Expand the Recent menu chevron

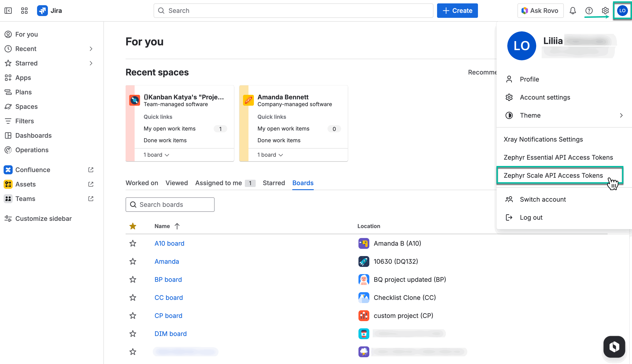point(91,49)
